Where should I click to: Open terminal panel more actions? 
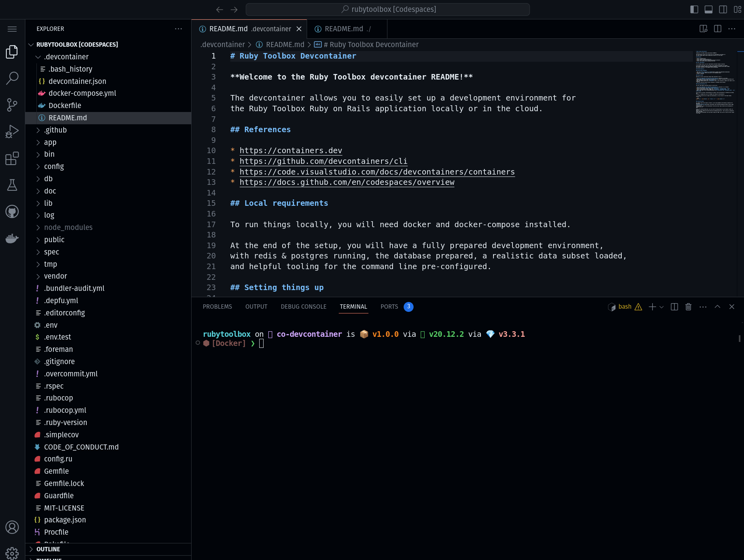point(703,307)
